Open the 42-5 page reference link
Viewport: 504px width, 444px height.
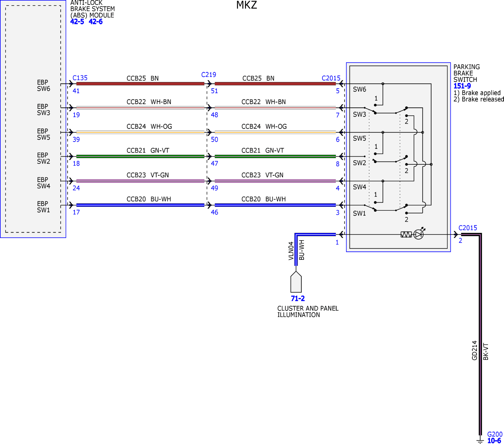click(77, 22)
